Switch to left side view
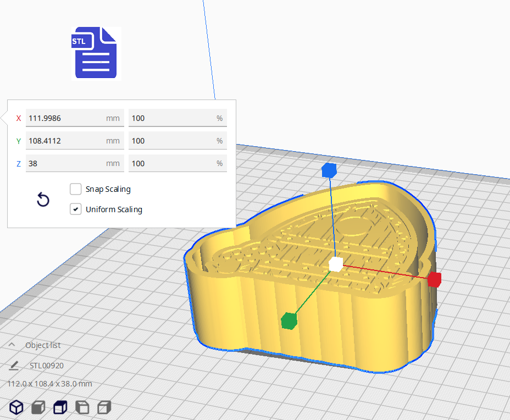Screen dimensions: 510x420 81,407
